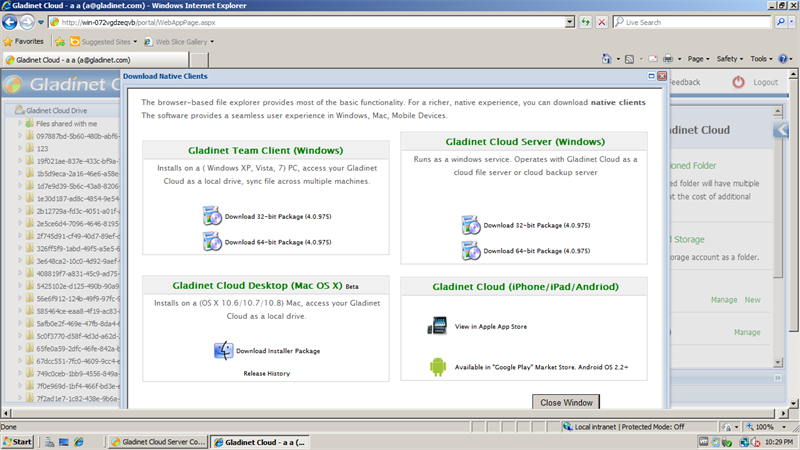The height and width of the screenshot is (450, 800).
Task: Click the Add to Favorites Bar icon
Action: click(60, 42)
